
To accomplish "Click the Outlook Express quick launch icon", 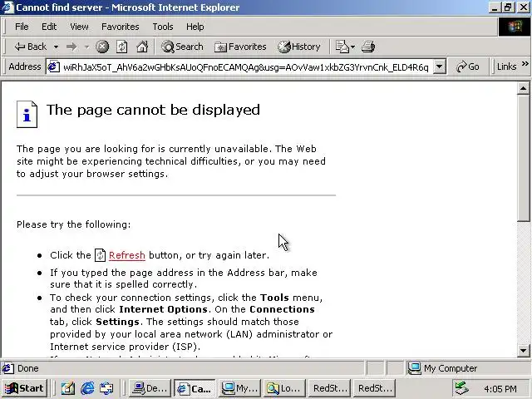I will tap(106, 388).
